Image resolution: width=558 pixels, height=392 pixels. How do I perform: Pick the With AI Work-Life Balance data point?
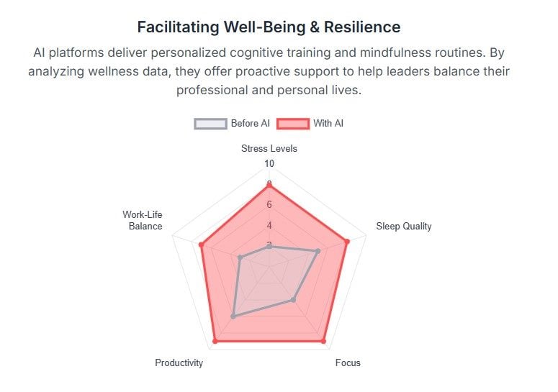pos(201,245)
